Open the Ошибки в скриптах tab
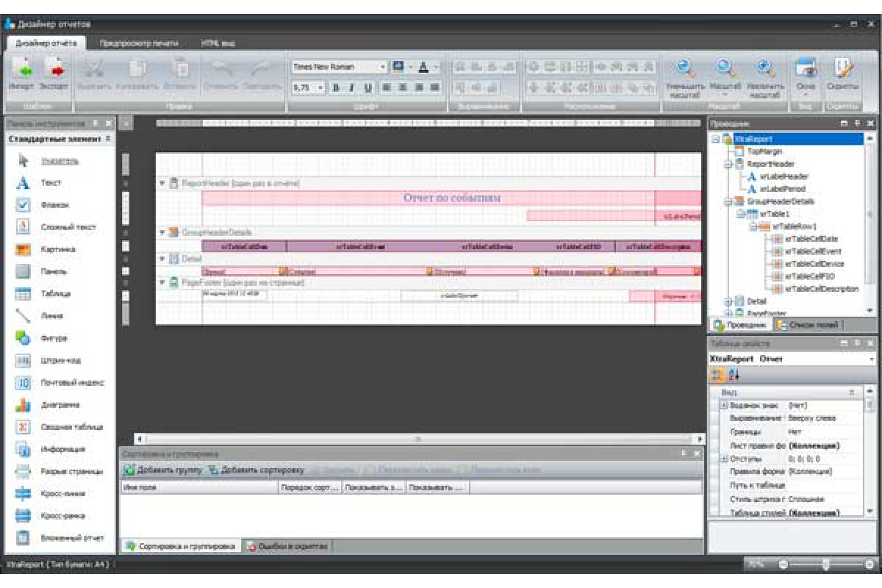The image size is (882, 588). click(288, 546)
